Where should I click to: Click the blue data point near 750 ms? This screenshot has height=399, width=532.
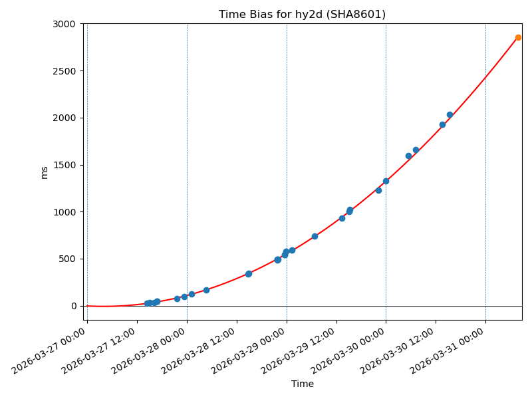coord(315,236)
